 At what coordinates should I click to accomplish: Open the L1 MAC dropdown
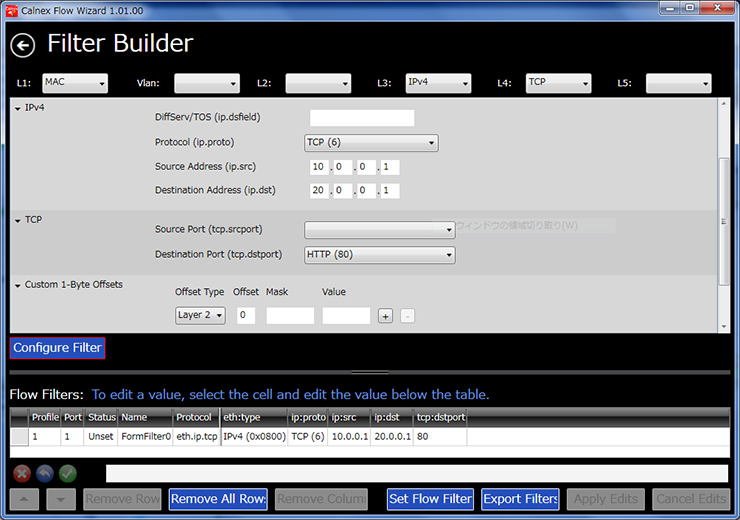tap(75, 83)
